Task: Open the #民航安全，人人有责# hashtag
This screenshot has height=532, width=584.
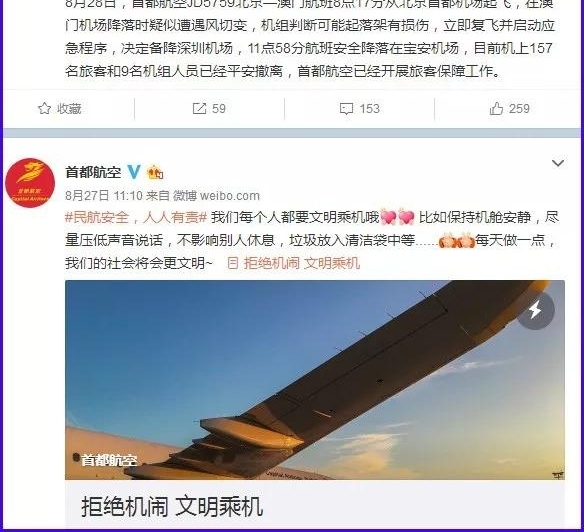Action: click(136, 217)
